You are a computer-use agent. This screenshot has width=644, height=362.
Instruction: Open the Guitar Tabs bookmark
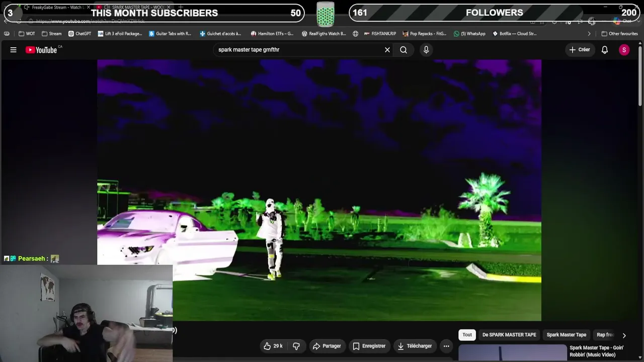(170, 34)
